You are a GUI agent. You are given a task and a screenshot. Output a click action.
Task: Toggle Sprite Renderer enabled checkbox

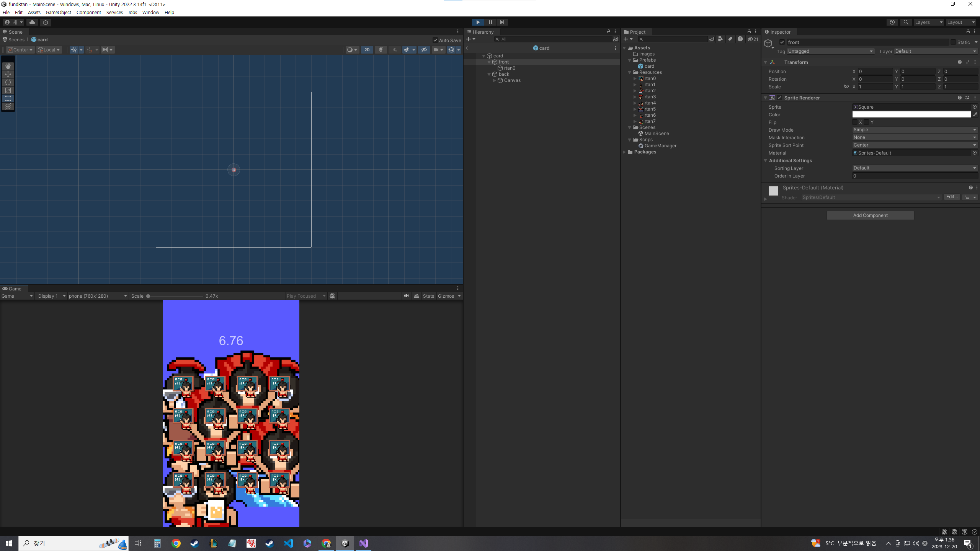(x=779, y=98)
